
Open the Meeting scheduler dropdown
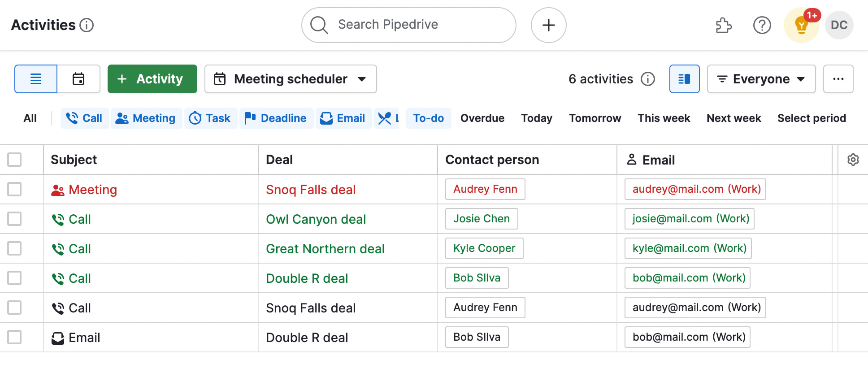coord(291,79)
